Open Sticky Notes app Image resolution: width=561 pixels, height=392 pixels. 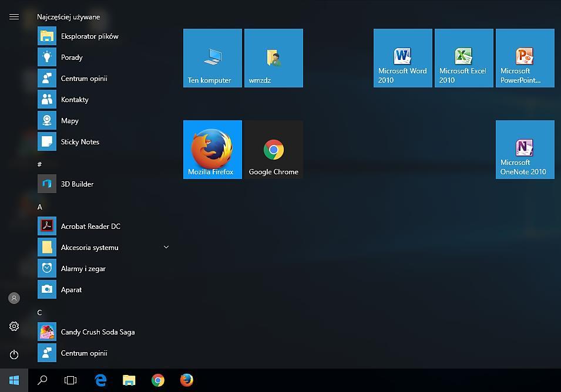tap(104, 141)
